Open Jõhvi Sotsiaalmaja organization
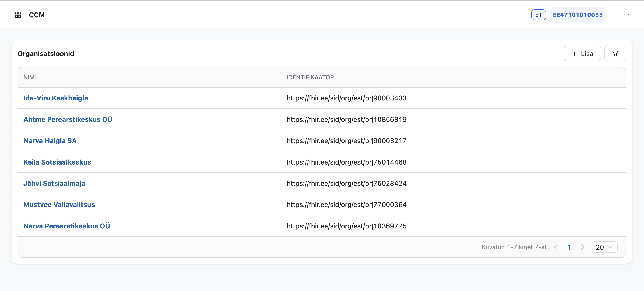The height and width of the screenshot is (291, 644). click(x=54, y=183)
